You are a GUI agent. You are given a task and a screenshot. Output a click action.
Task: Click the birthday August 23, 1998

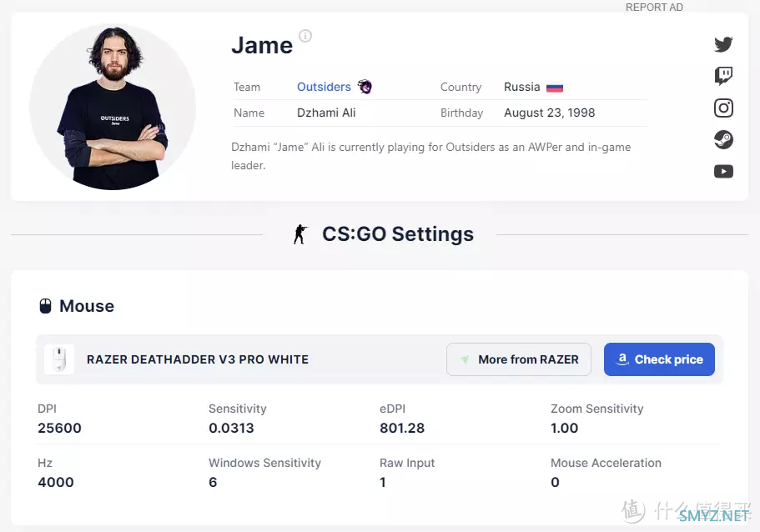[x=549, y=113]
